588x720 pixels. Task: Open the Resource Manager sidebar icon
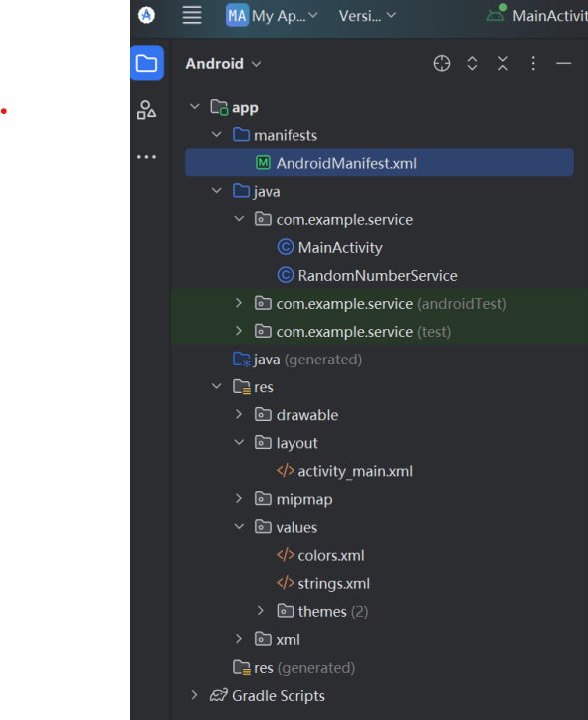coord(146,110)
